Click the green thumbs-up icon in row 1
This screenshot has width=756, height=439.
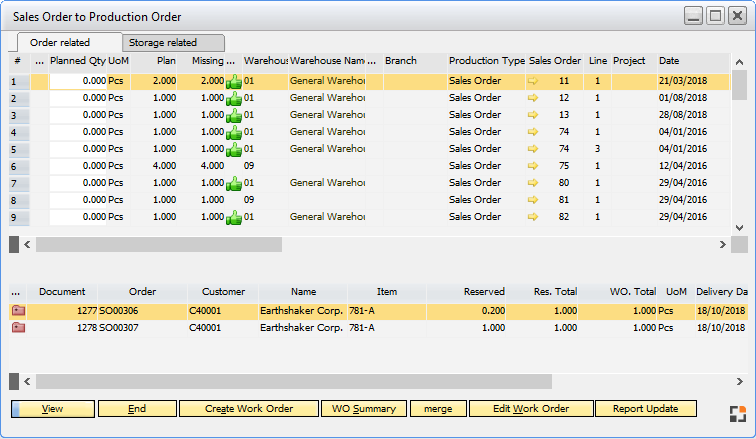tap(234, 82)
